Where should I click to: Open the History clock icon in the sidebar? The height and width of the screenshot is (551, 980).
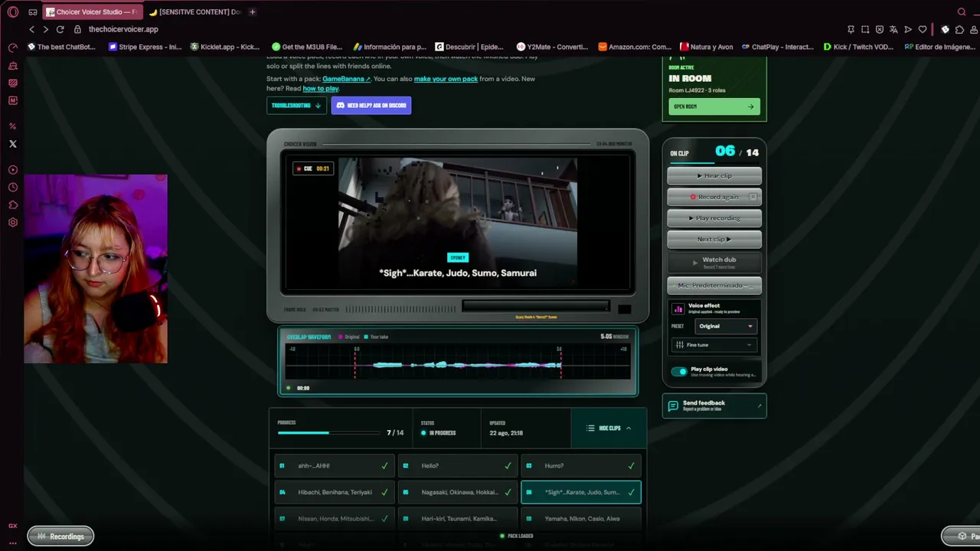click(13, 187)
